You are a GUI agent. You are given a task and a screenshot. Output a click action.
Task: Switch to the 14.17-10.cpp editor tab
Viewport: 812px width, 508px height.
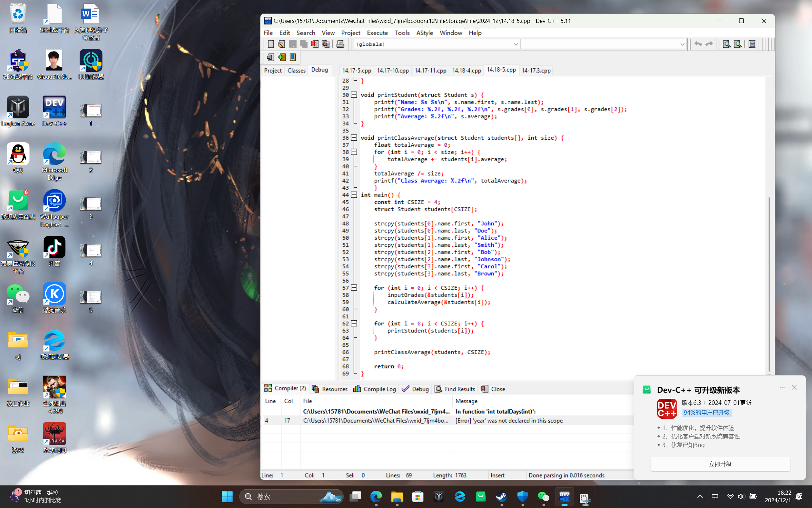click(x=393, y=70)
